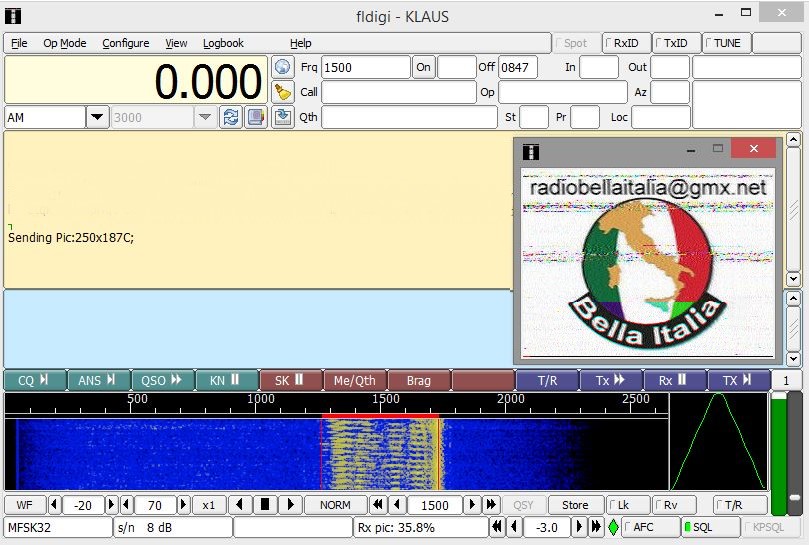
Task: Toggle T/R checkbox beside Rv
Action: [x=740, y=505]
